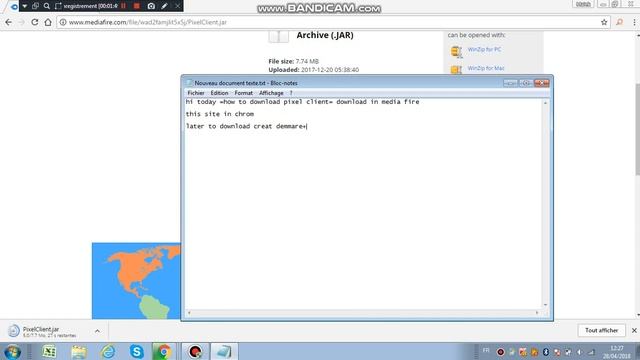Stop the Bandicam recording with the red square
This screenshot has height=360, width=640.
pos(137,6)
